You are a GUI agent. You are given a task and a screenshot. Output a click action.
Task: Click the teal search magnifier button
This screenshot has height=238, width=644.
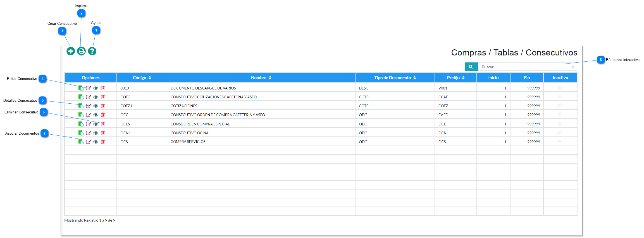[x=471, y=67]
